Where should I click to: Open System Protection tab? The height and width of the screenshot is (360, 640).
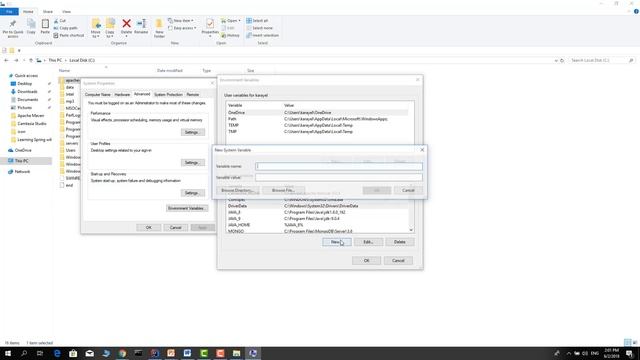(168, 95)
